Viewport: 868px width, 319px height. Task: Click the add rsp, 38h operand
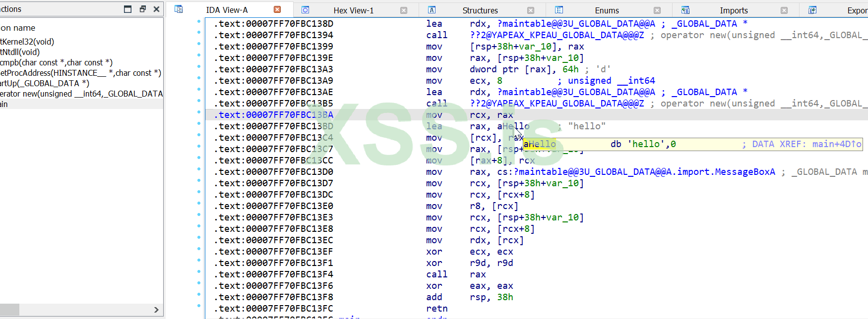492,297
